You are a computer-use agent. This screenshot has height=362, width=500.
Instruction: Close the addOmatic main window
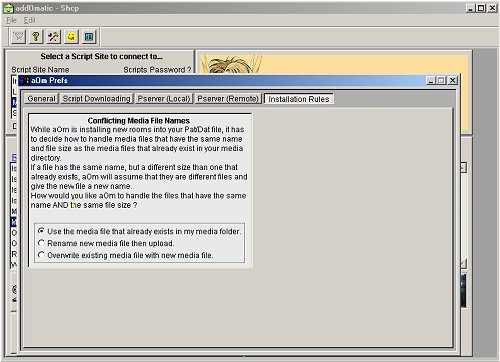point(492,8)
